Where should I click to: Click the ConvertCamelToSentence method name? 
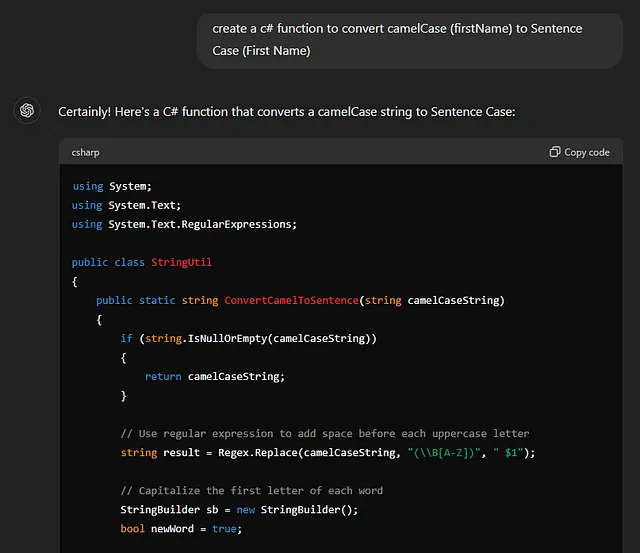point(291,300)
